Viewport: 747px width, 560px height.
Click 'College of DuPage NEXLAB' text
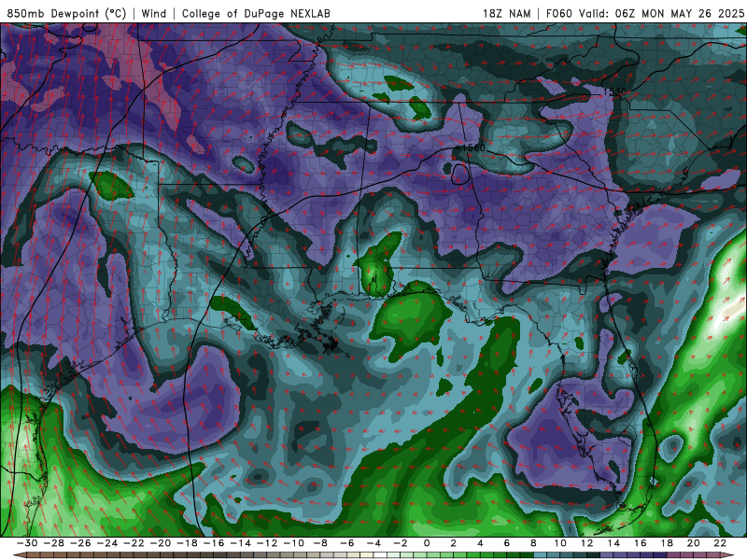(x=256, y=13)
